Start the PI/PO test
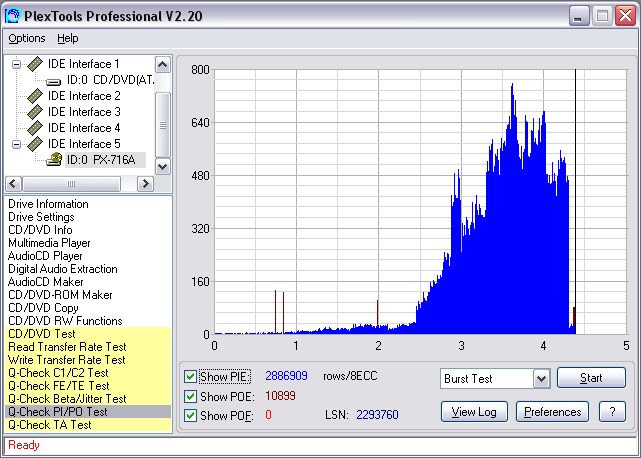 (x=591, y=377)
